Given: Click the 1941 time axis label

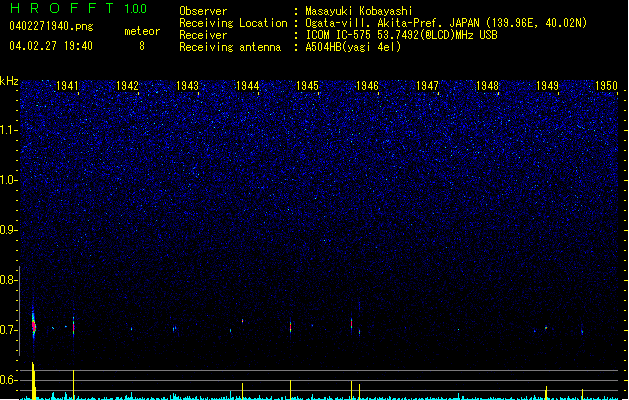Looking at the screenshot, I should pyautogui.click(x=67, y=86).
